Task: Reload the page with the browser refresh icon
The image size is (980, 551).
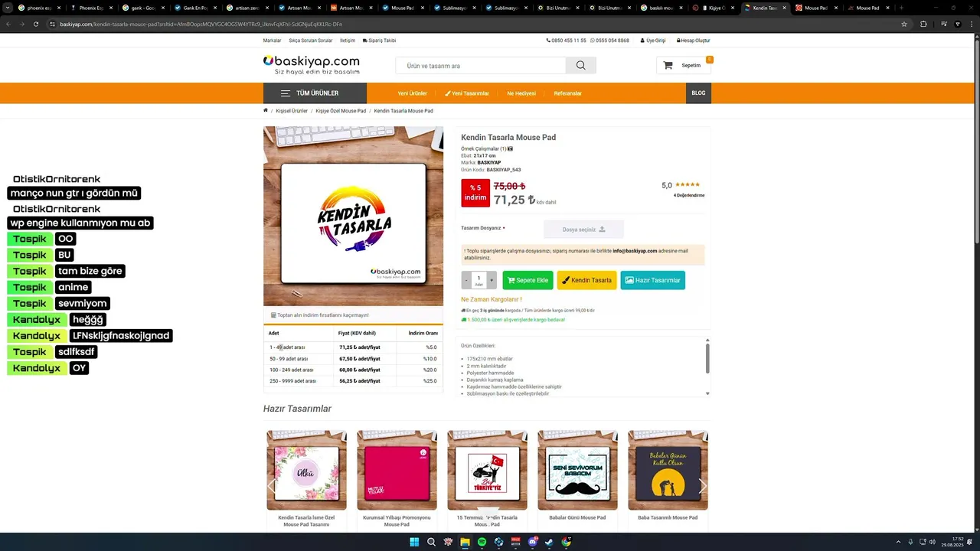Action: click(x=35, y=24)
